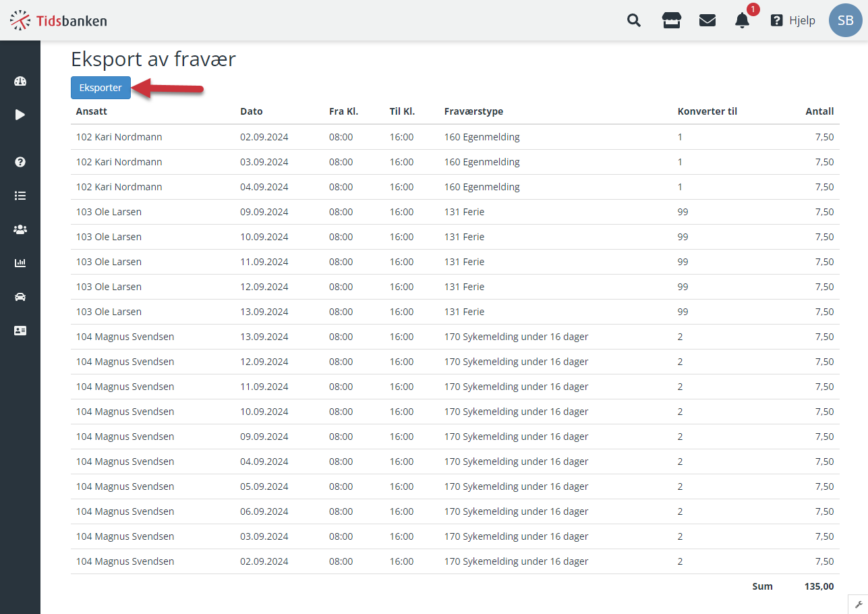Select Magnus Svendsen row dated 09.09.2024

click(455, 437)
